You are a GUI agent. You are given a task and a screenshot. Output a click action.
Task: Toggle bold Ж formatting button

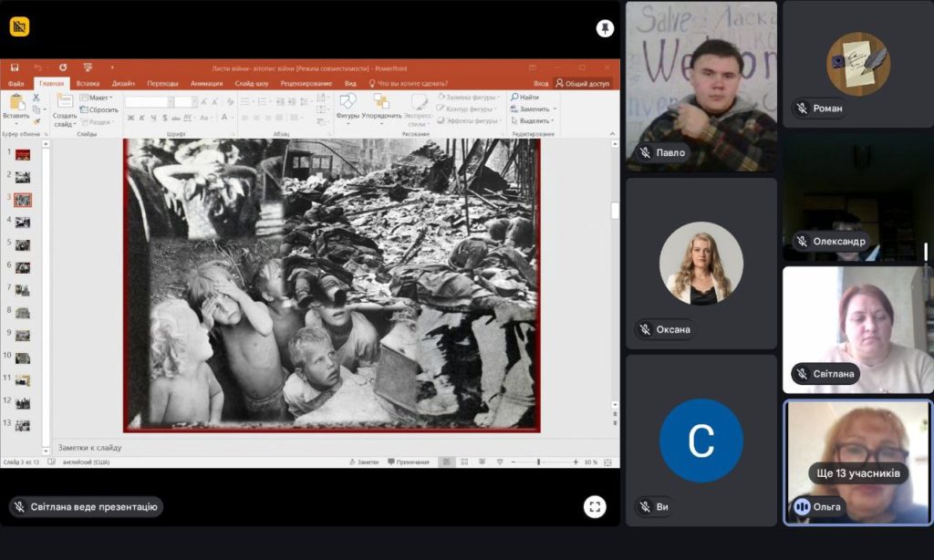pyautogui.click(x=130, y=118)
